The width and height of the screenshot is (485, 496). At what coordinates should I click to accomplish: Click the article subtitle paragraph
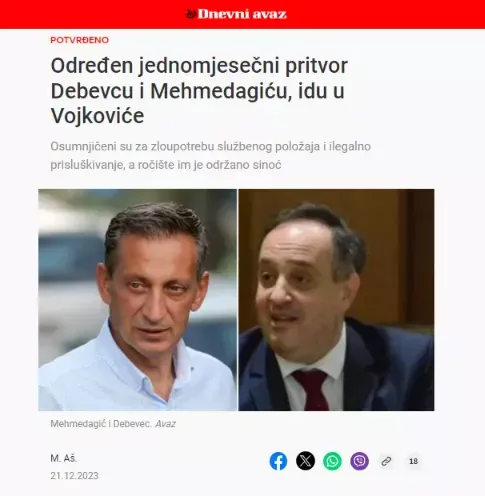[x=210, y=155]
